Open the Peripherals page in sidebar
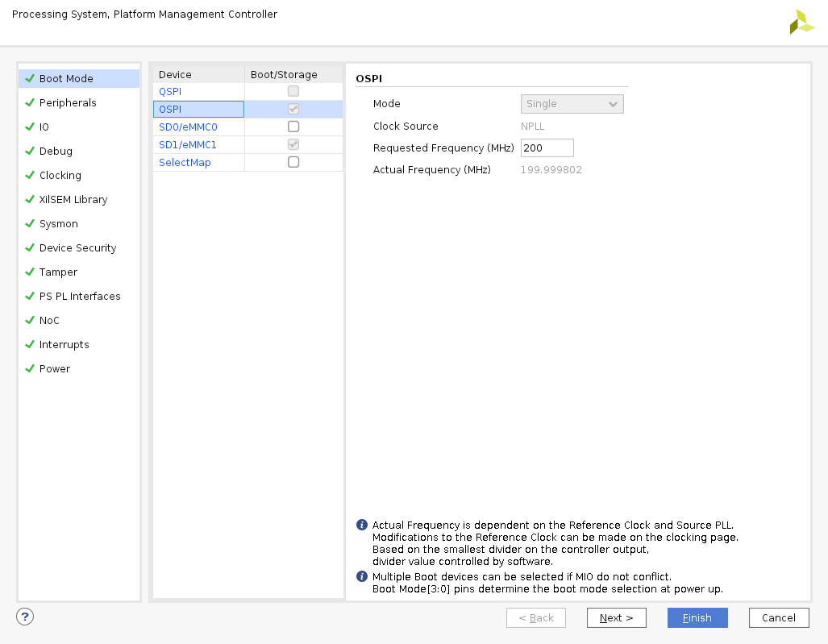The image size is (828, 644). coord(68,103)
